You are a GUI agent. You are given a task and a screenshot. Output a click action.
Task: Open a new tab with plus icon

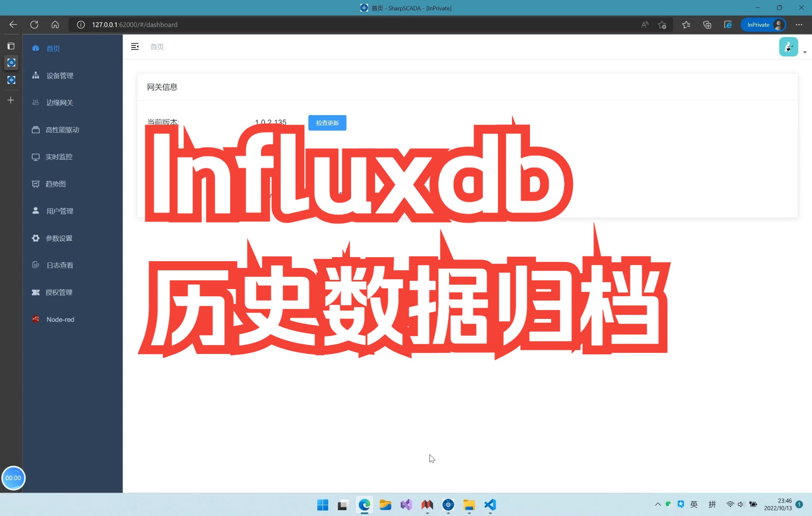pyautogui.click(x=11, y=100)
